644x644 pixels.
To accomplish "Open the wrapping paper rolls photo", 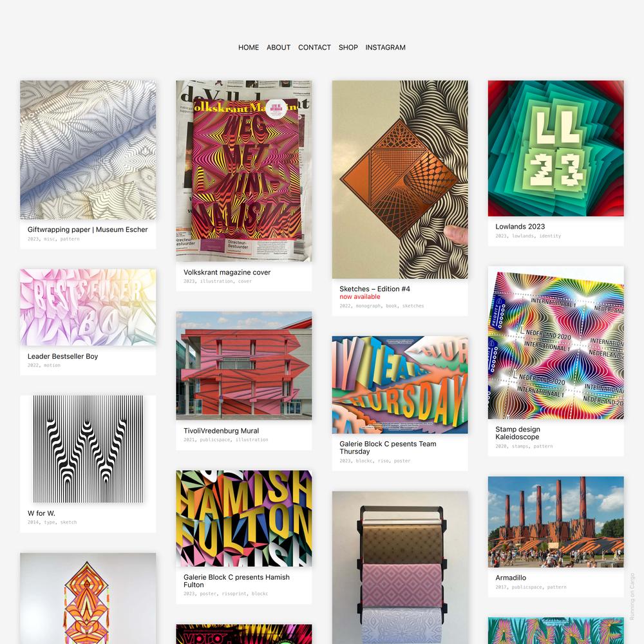I will [400, 567].
